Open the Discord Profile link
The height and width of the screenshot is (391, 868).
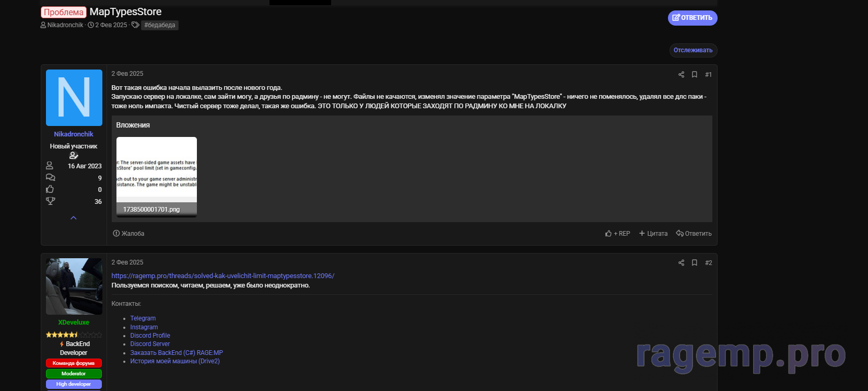point(150,336)
